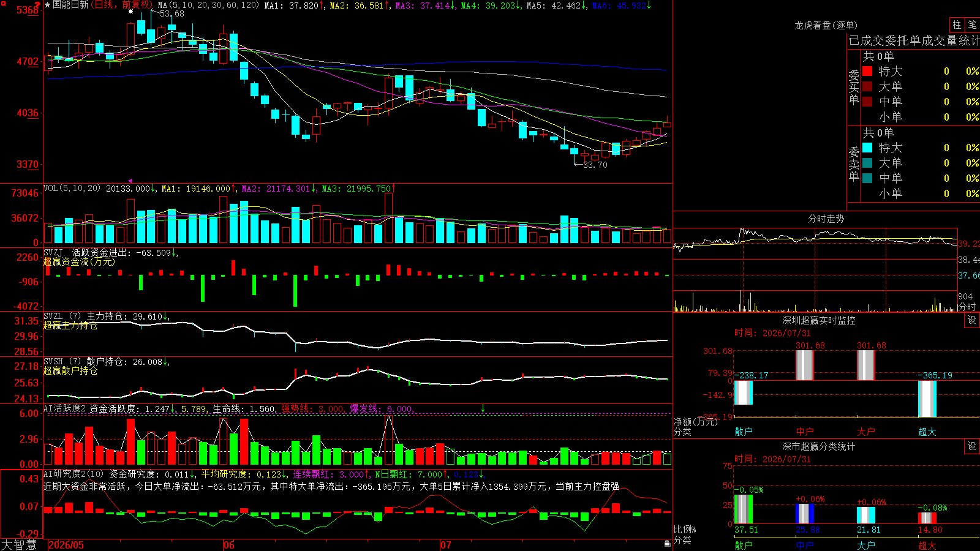Image resolution: width=980 pixels, height=551 pixels.
Task: Click the 委卖单 section label
Action: (x=854, y=163)
